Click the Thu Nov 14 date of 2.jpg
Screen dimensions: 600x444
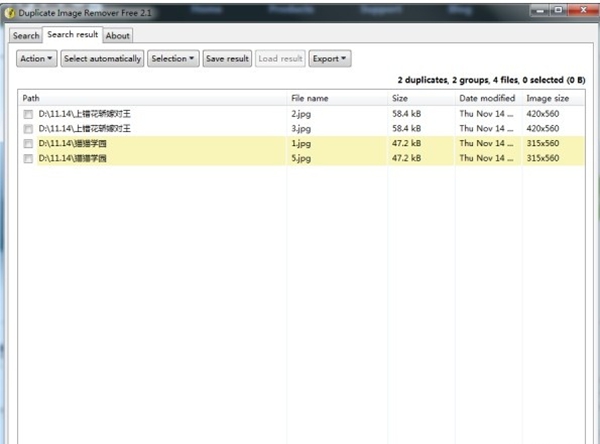coord(486,114)
